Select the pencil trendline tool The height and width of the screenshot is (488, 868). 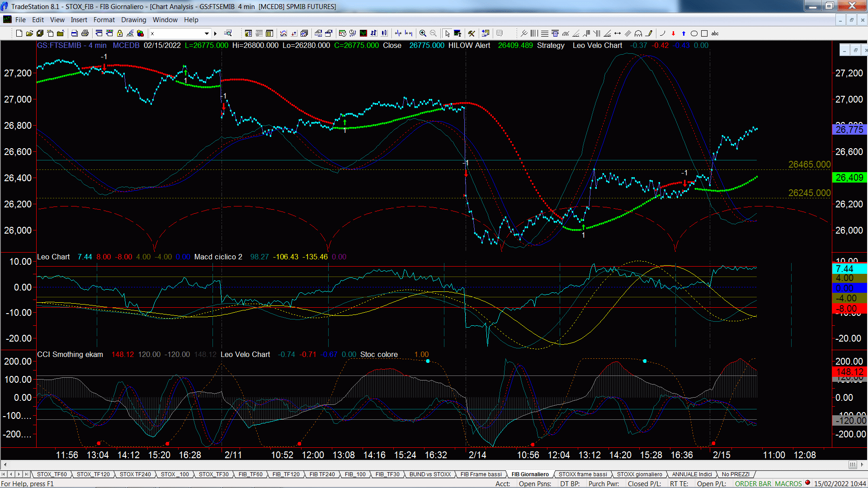click(x=649, y=33)
